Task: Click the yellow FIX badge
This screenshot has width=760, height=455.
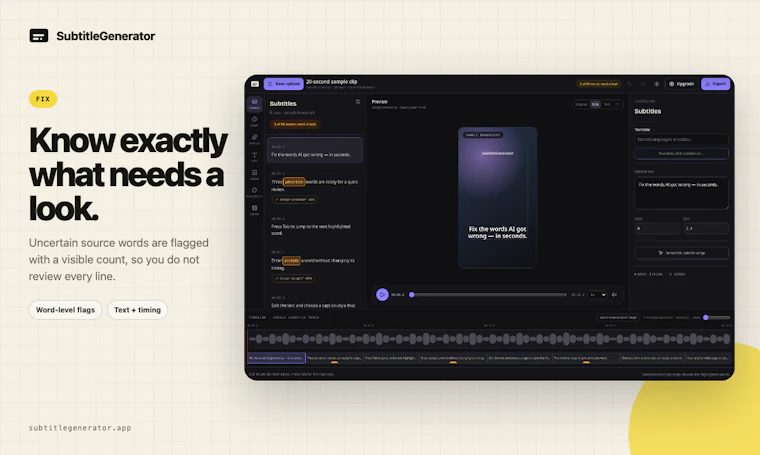Action: pos(43,99)
